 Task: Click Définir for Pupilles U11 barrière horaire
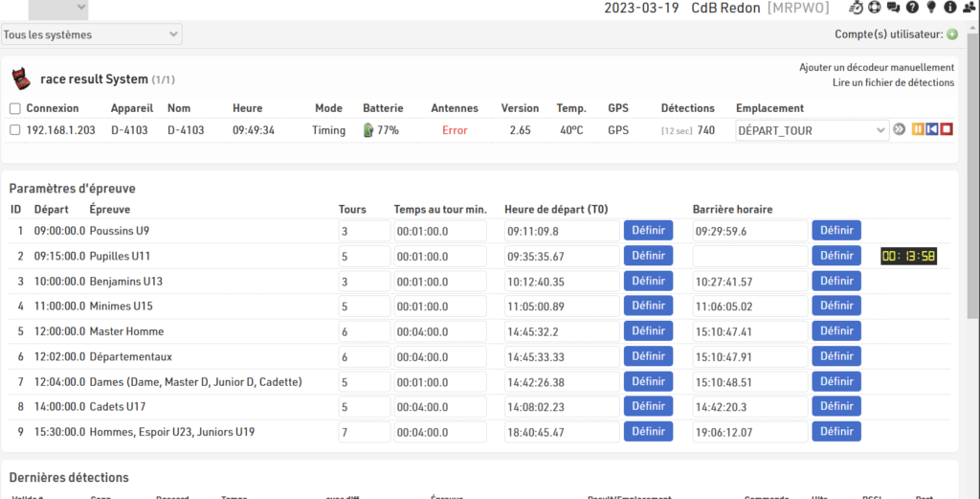pos(836,255)
